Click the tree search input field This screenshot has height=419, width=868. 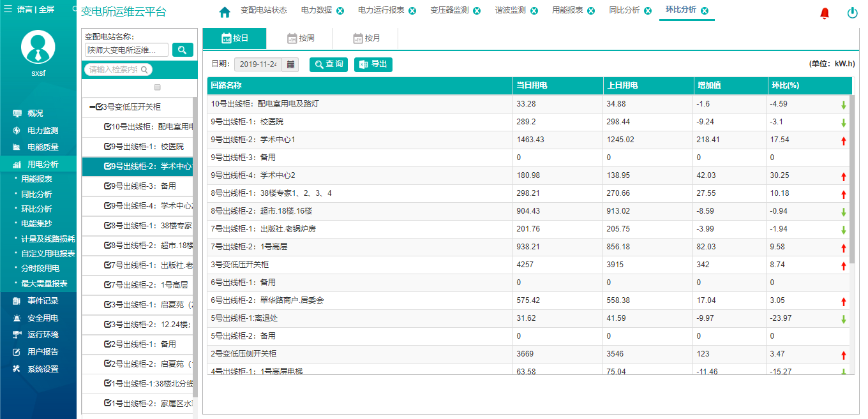point(112,70)
